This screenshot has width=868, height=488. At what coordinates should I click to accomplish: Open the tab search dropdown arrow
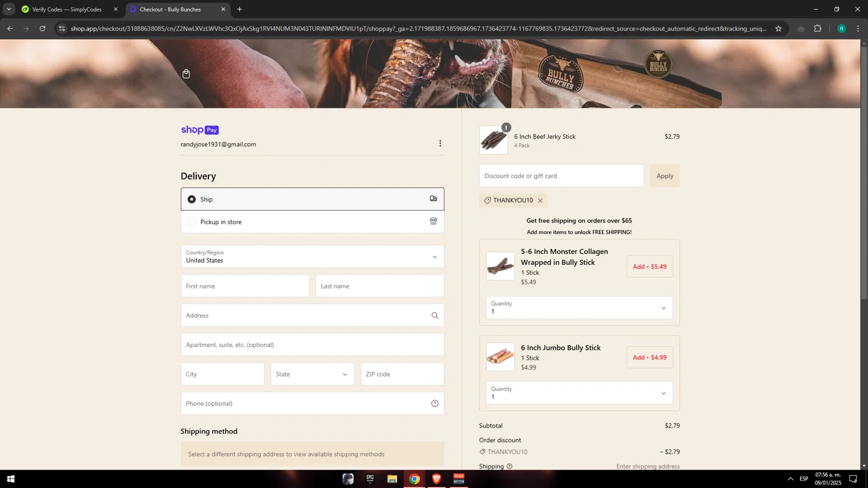[9, 9]
